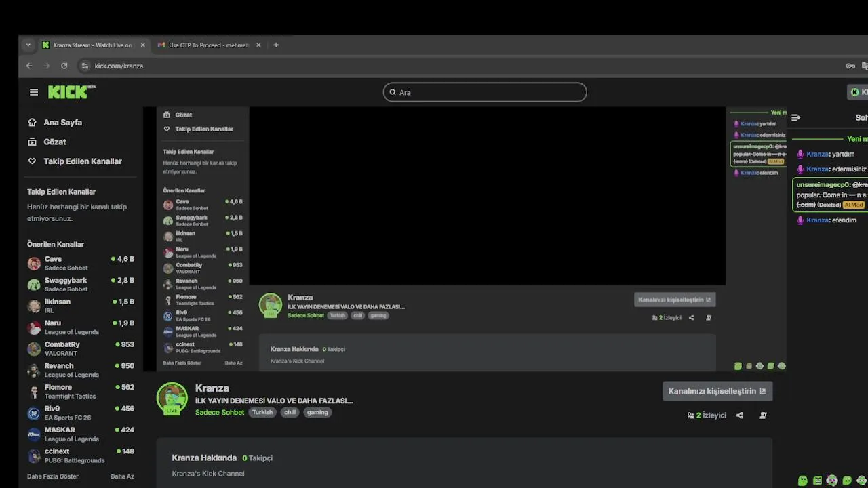The image size is (868, 488).
Task: Collapse the chat panel with the arrow icon
Action: click(795, 117)
